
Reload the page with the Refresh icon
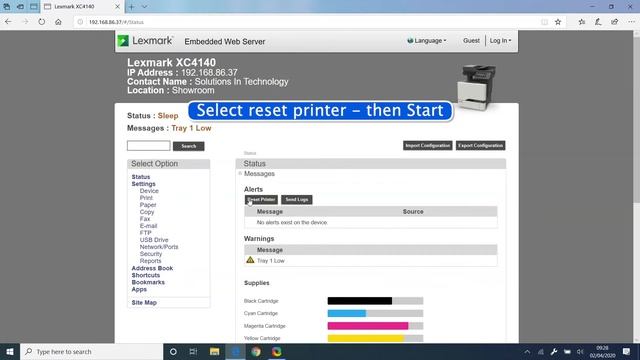tap(42, 22)
